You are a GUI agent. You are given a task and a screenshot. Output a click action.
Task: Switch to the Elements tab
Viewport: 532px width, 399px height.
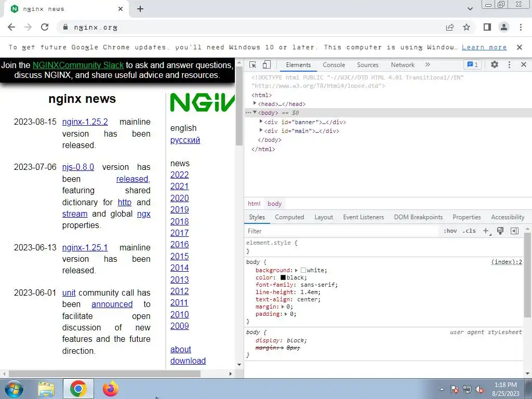click(x=298, y=65)
